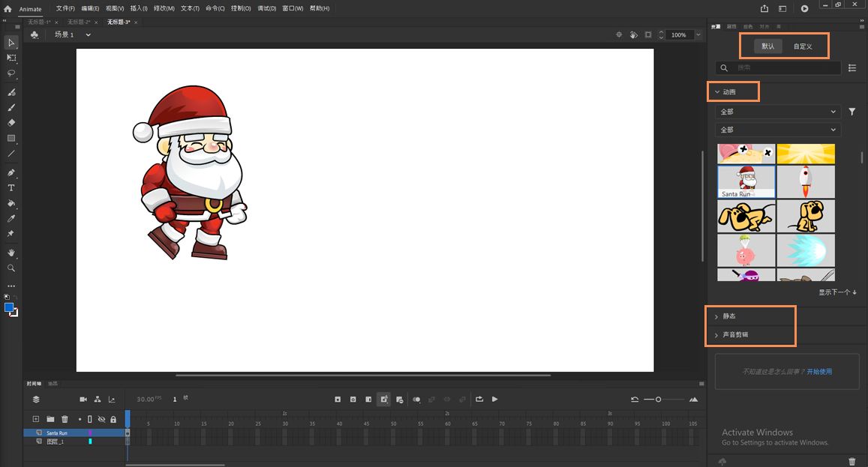Click the center stage icon
This screenshot has height=467, width=868.
coord(619,35)
